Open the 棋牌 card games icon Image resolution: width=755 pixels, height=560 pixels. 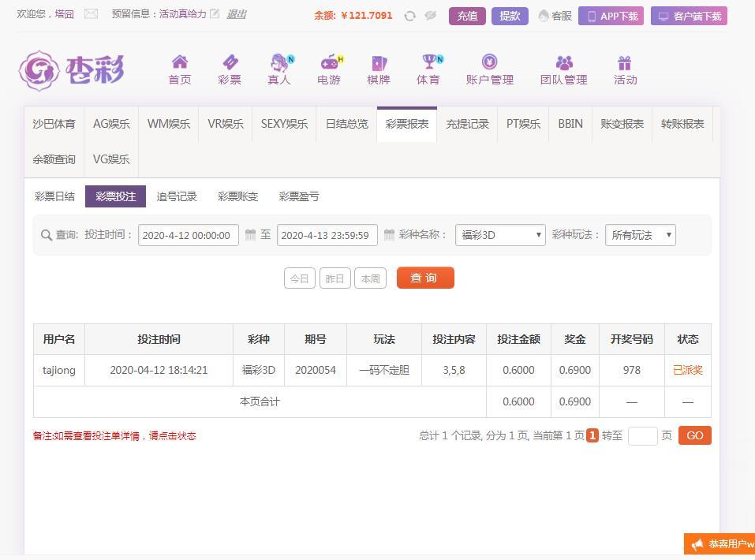[x=379, y=63]
